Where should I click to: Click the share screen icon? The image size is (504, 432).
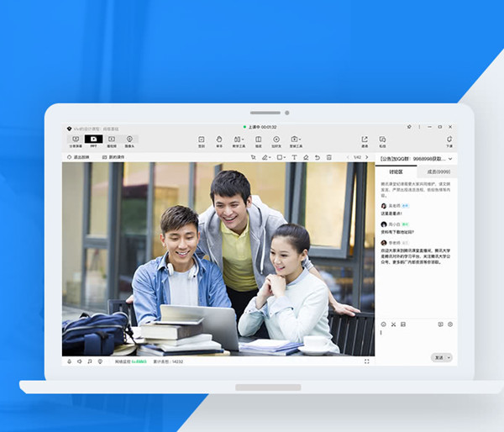coord(75,140)
